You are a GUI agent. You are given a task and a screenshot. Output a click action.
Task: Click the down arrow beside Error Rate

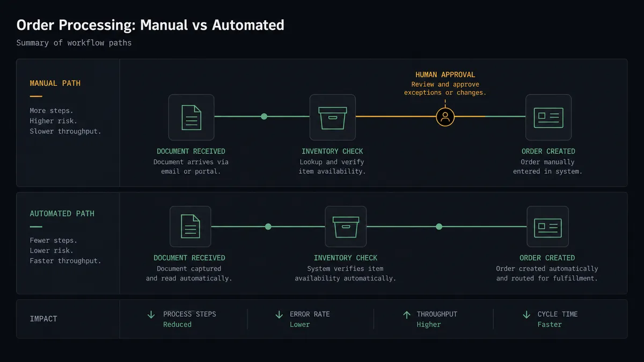[279, 314]
